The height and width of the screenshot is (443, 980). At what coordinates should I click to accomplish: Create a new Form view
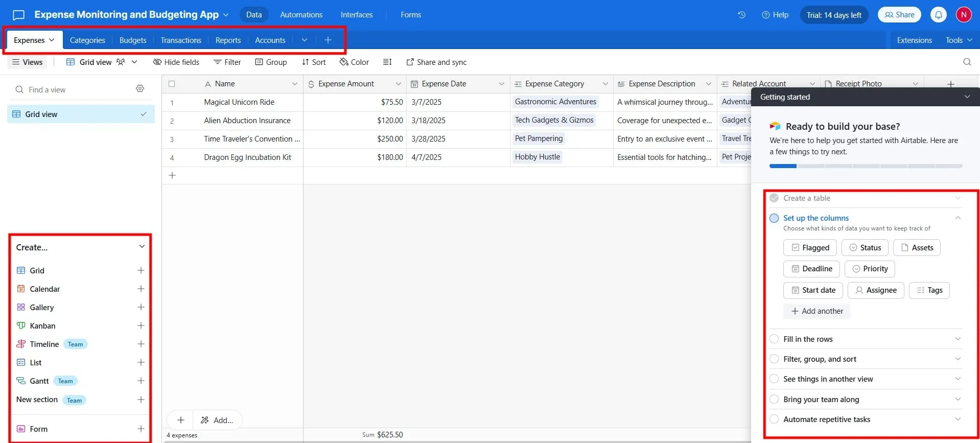click(141, 429)
